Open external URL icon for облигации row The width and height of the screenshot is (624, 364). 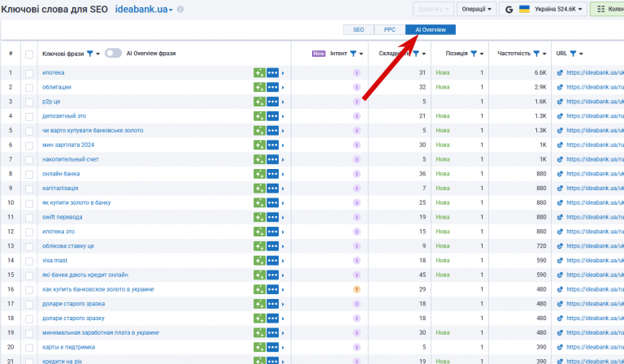pyautogui.click(x=560, y=87)
